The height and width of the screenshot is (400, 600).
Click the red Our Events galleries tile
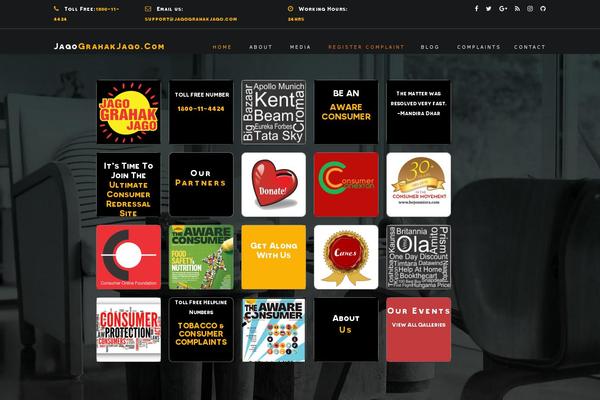point(419,330)
